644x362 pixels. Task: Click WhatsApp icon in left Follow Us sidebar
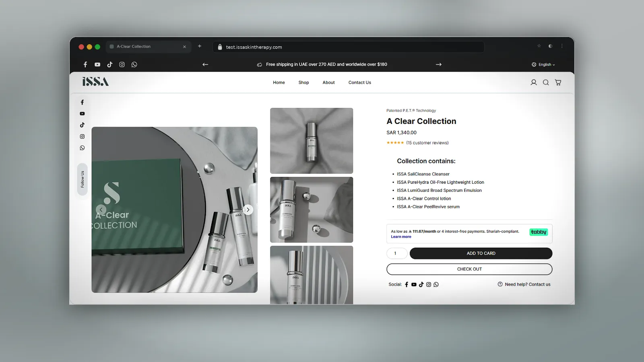[x=82, y=148]
